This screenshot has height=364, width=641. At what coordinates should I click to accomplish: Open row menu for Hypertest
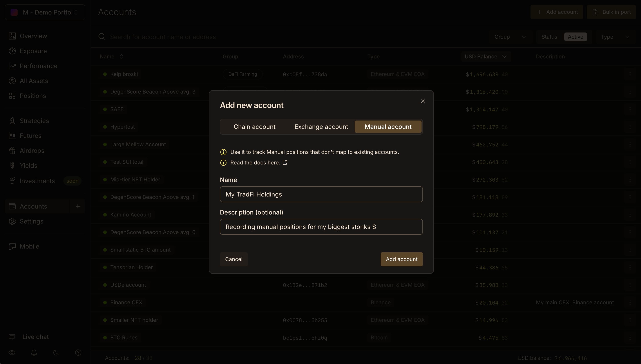pyautogui.click(x=630, y=127)
